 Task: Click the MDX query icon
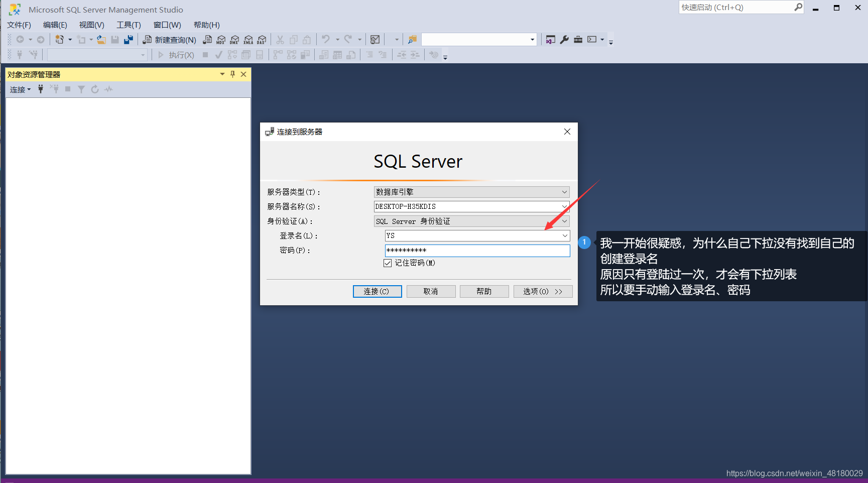pos(221,40)
